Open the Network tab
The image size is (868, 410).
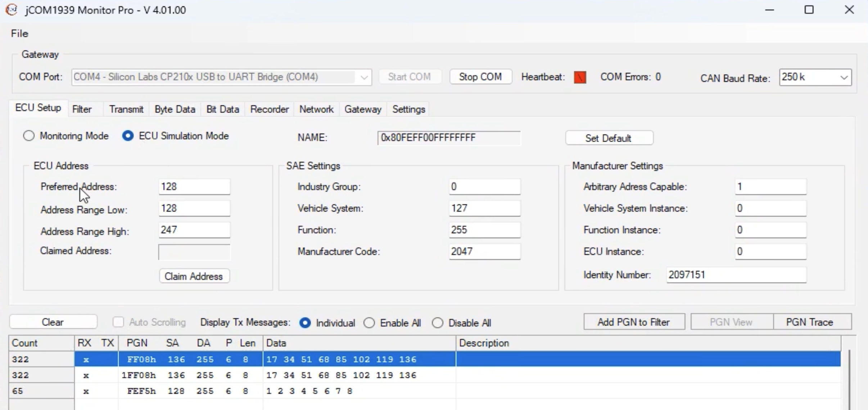[x=316, y=109]
